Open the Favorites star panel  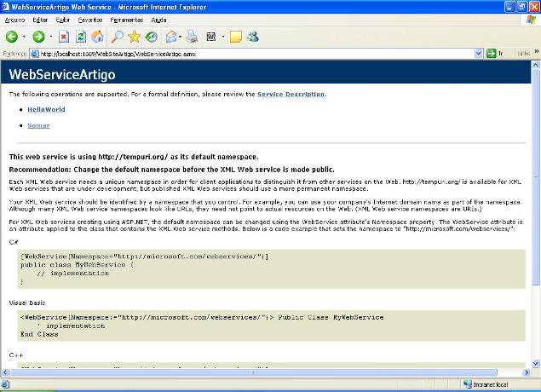[134, 37]
